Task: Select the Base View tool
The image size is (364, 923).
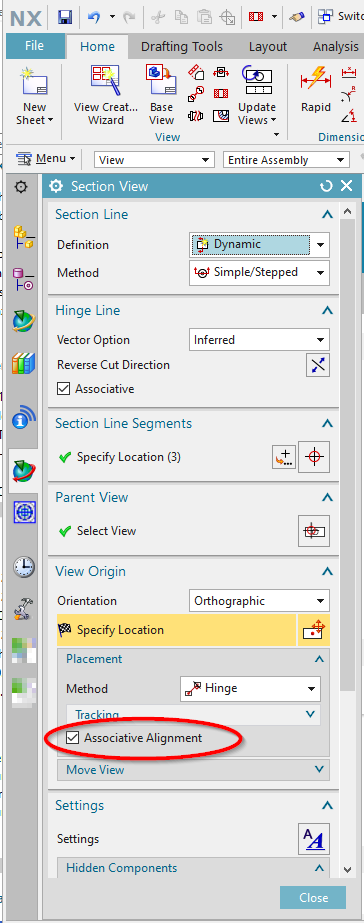Action: click(161, 94)
